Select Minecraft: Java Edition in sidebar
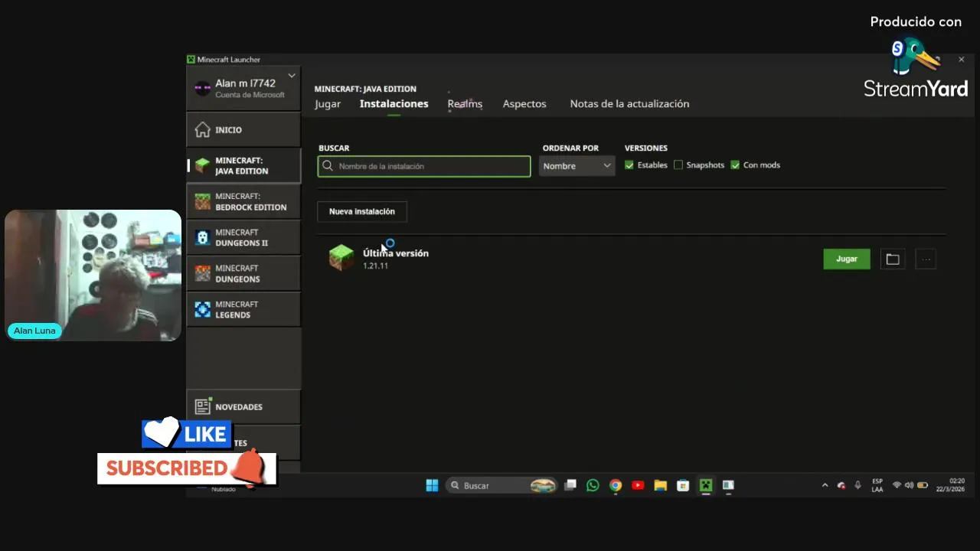The image size is (980, 551). (243, 165)
